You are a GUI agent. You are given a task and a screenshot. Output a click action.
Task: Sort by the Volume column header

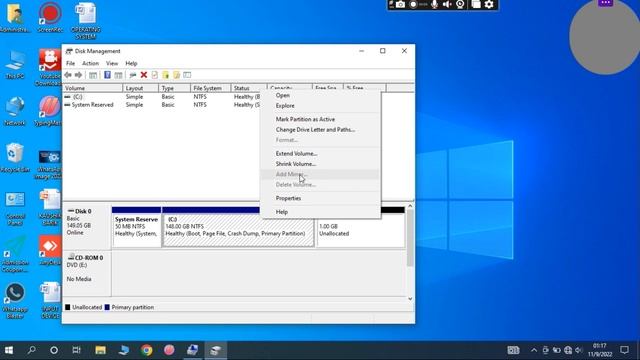pos(93,88)
